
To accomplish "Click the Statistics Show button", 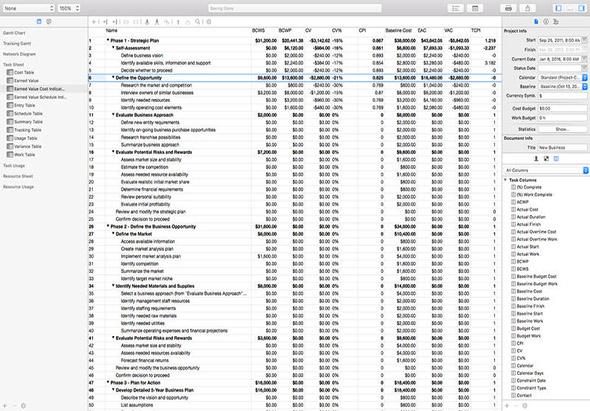I will [x=562, y=129].
